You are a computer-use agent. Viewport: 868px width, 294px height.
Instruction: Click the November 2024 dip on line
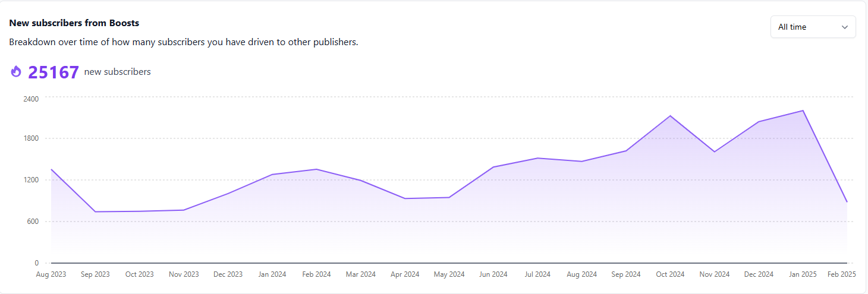[714, 152]
